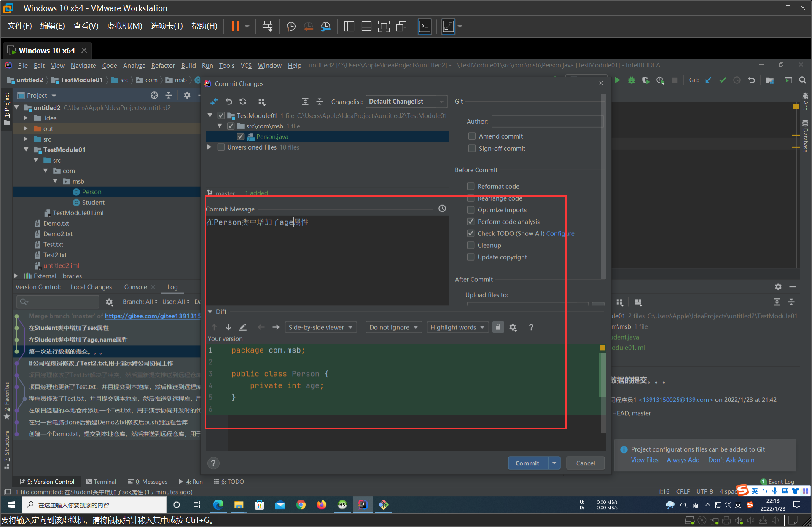This screenshot has width=812, height=527.
Task: Open the Build menu
Action: (x=188, y=65)
